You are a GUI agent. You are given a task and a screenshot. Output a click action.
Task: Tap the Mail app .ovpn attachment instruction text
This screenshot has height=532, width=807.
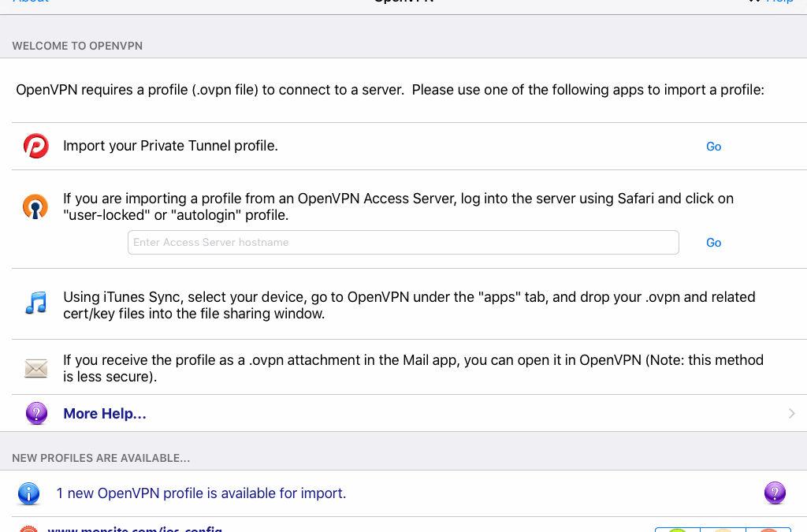point(413,368)
